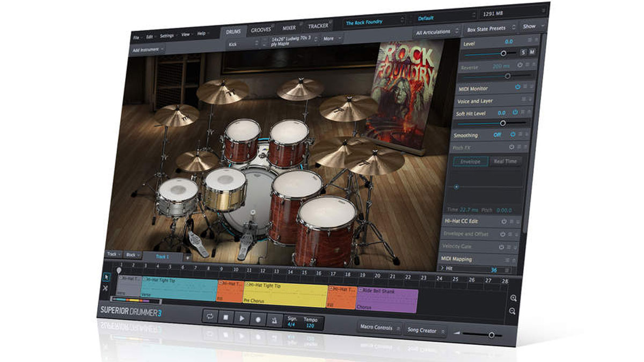This screenshot has height=362, width=644.
Task: Enable Envelope and Offset power button
Action: pos(502,234)
